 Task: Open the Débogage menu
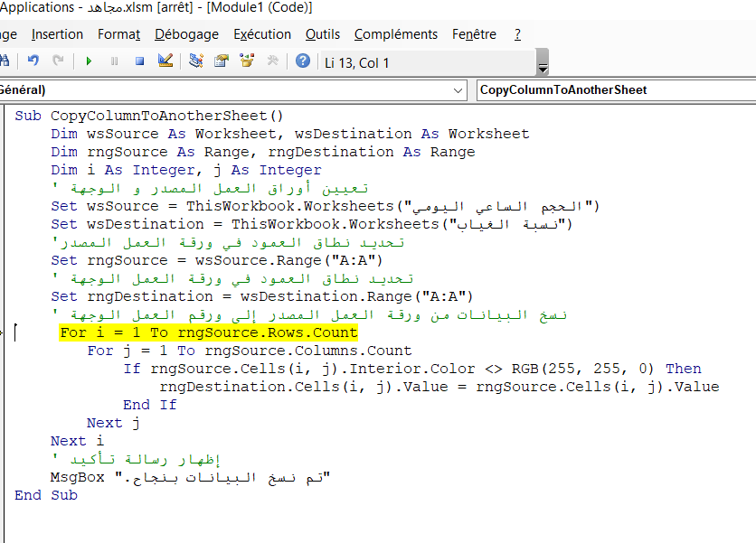(186, 34)
